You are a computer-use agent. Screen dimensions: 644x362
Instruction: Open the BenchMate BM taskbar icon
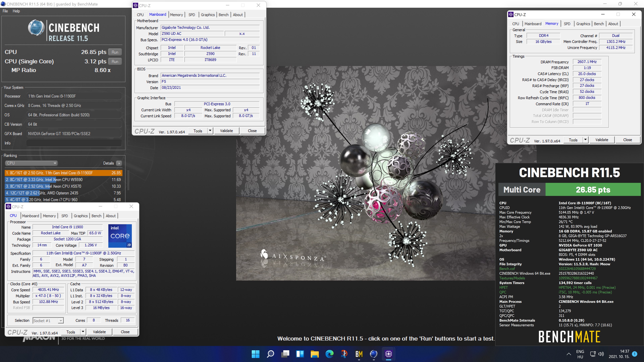(x=359, y=354)
